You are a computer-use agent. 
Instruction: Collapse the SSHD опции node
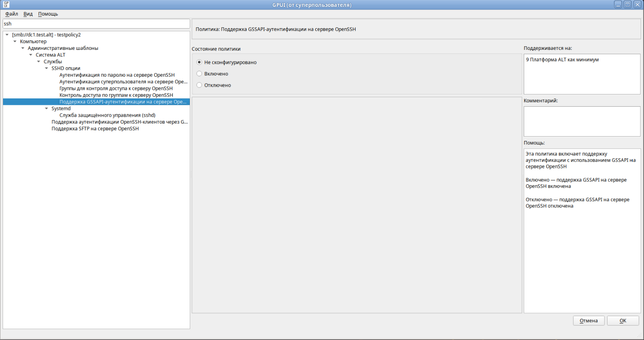pos(46,69)
